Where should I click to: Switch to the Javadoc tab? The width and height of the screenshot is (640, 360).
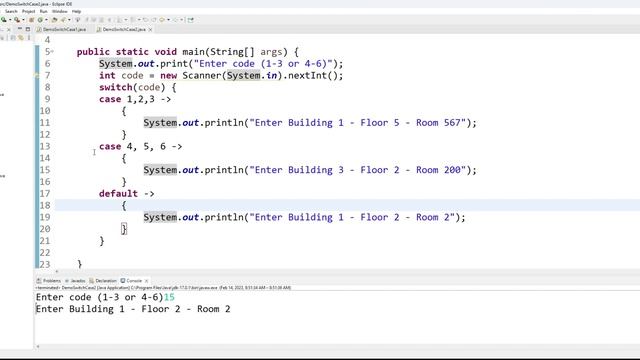pos(75,281)
